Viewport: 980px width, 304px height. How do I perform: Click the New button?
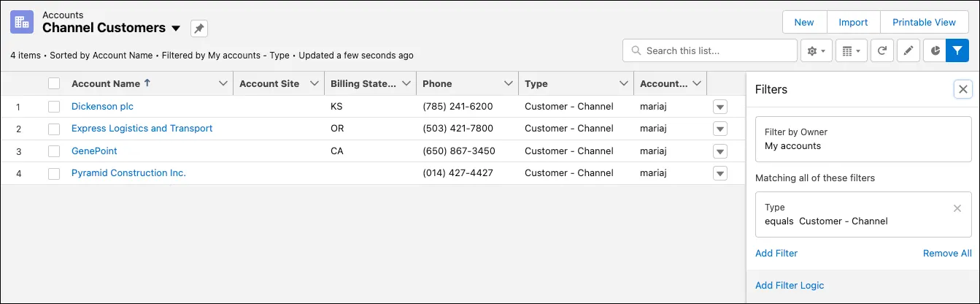coord(804,22)
